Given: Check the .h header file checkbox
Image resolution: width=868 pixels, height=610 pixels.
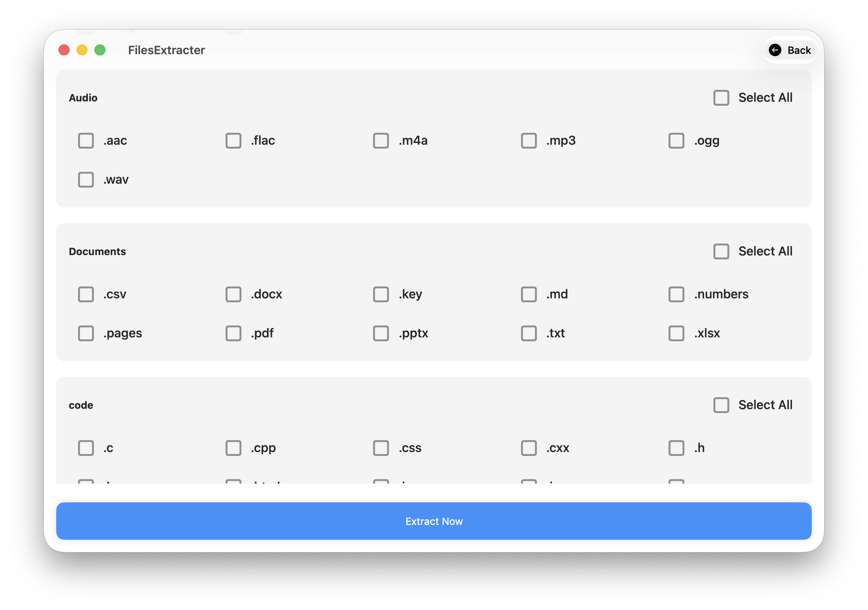Looking at the screenshot, I should click(676, 448).
